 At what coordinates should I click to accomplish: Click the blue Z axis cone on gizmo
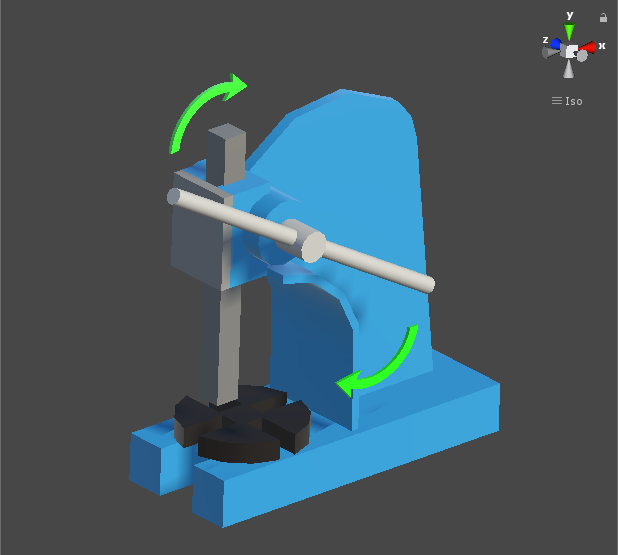[x=556, y=43]
